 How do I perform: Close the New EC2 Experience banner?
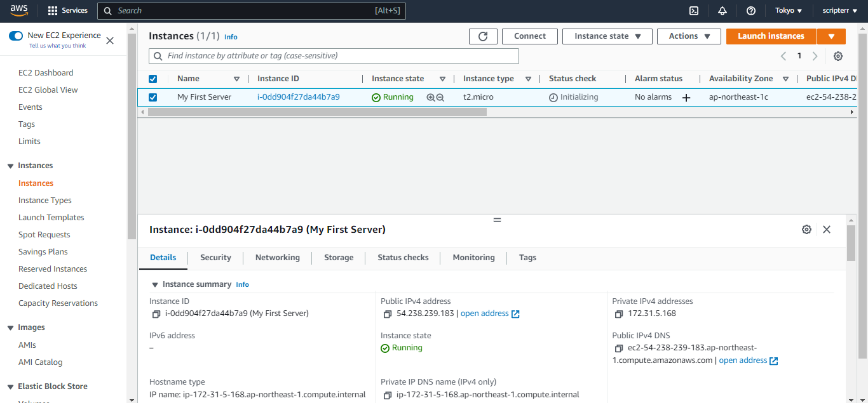pyautogui.click(x=110, y=41)
